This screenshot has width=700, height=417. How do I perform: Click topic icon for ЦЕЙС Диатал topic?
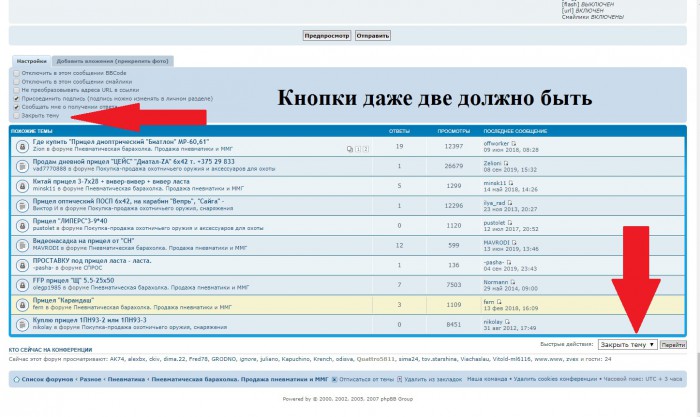[22, 166]
